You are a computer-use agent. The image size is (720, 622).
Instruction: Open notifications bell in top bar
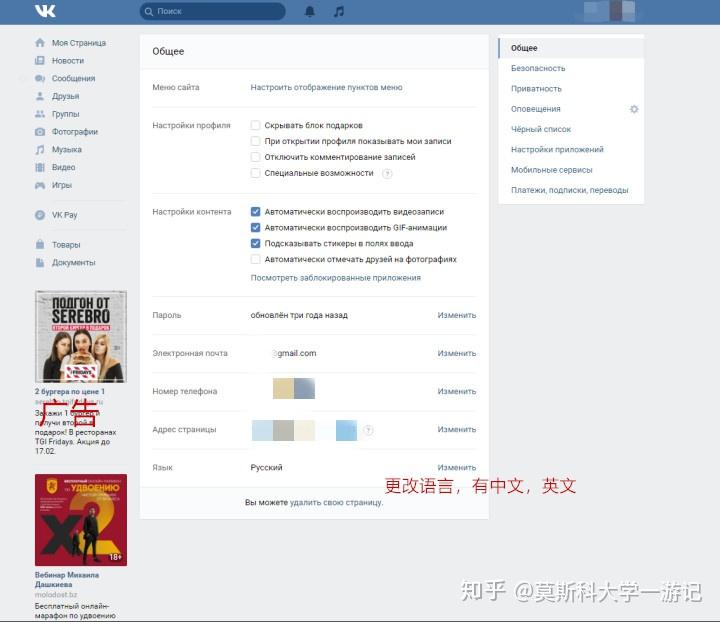tap(310, 11)
